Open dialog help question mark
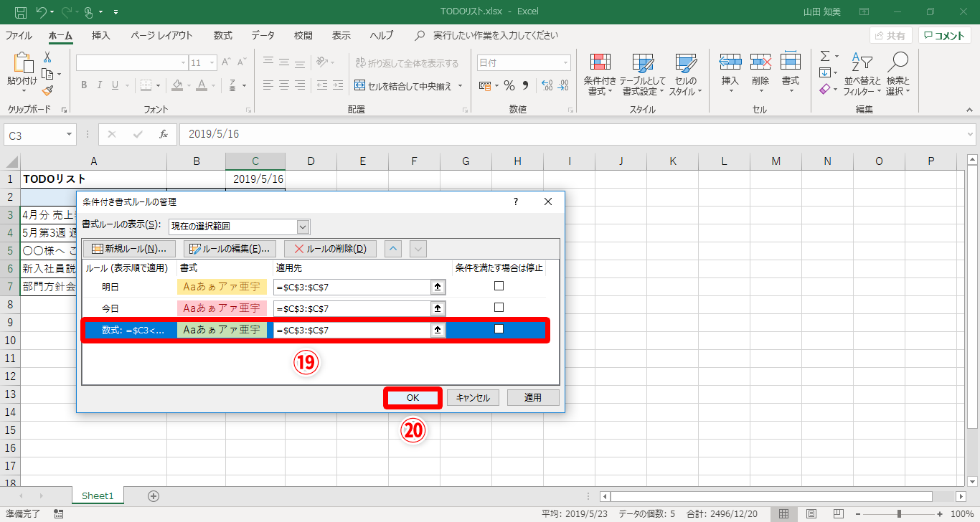 (x=515, y=201)
